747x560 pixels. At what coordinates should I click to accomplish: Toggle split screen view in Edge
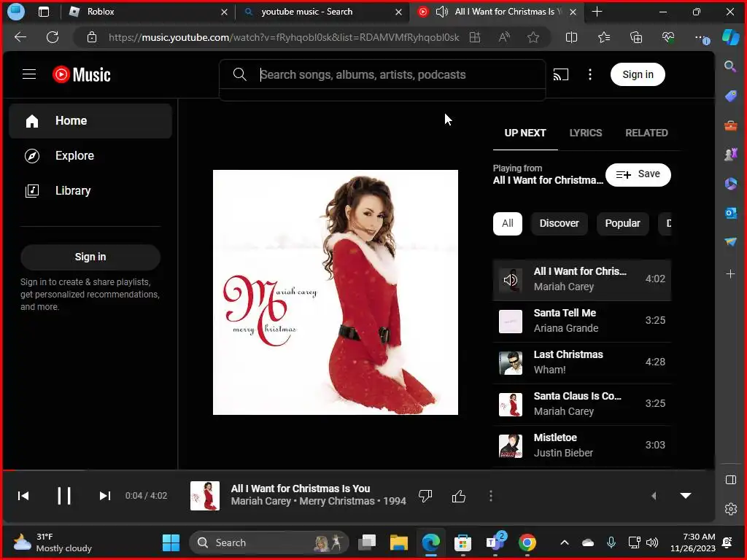pos(571,37)
